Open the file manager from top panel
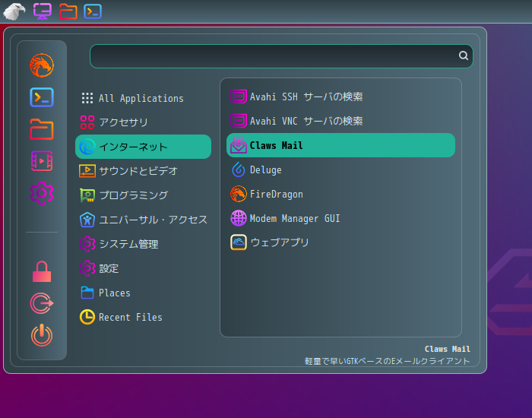The image size is (532, 418). click(x=68, y=11)
